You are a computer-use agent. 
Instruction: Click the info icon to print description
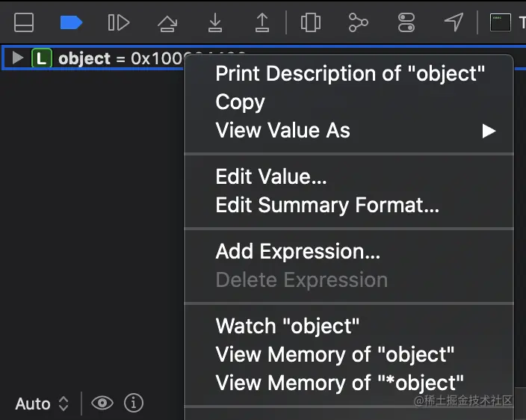tap(134, 404)
